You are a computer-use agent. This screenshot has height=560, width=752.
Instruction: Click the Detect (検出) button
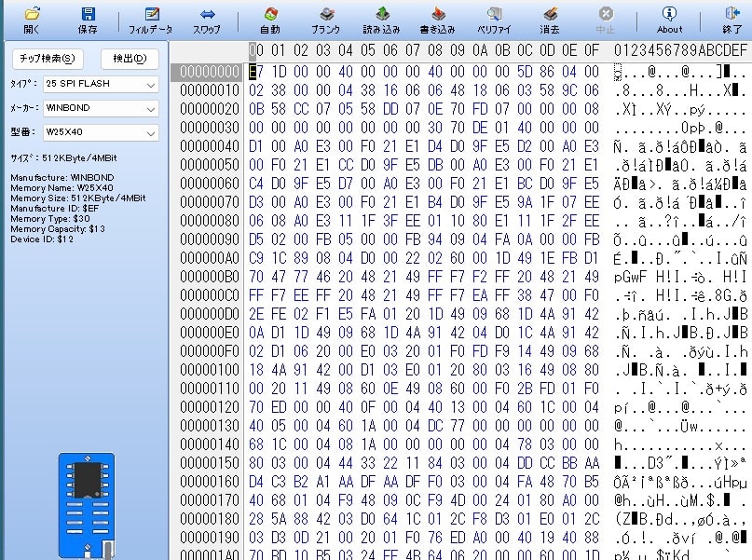click(x=130, y=59)
